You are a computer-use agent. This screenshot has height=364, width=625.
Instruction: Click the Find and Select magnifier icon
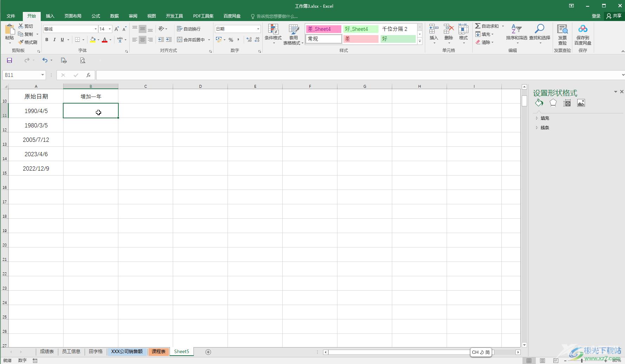(x=540, y=29)
